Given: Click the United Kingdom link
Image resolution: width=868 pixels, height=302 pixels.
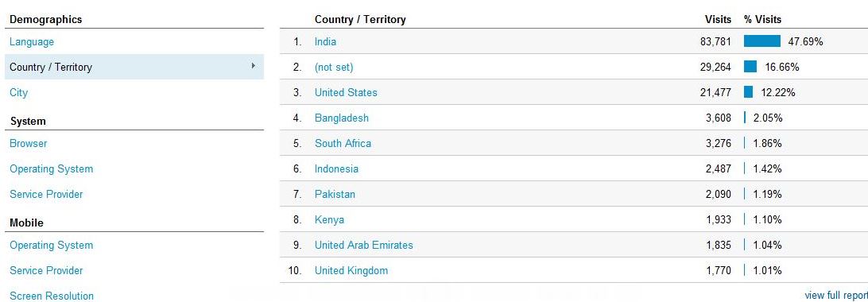Looking at the screenshot, I should [x=351, y=271].
